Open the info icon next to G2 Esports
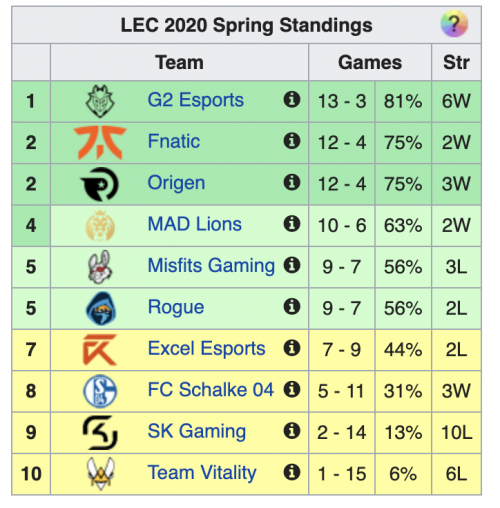Screen dimensions: 500x508 pos(292,100)
